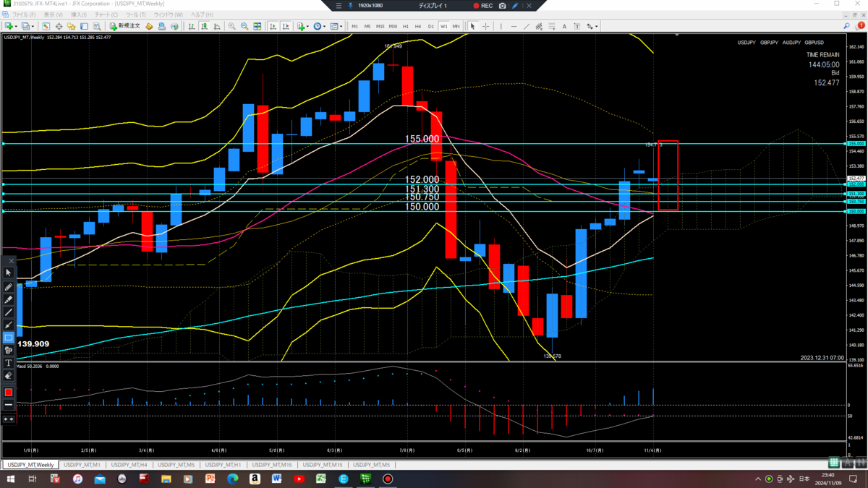This screenshot has width=868, height=488.
Task: Pick the text T tool in overlay palette
Action: 9,363
